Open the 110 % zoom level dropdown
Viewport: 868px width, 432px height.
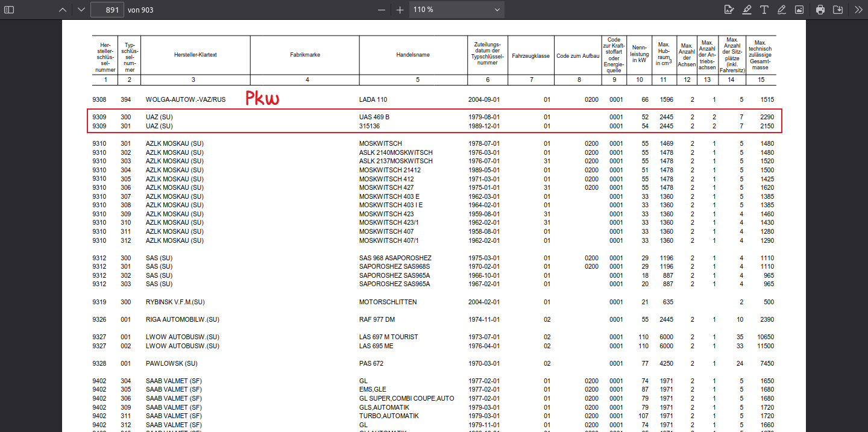pyautogui.click(x=456, y=10)
